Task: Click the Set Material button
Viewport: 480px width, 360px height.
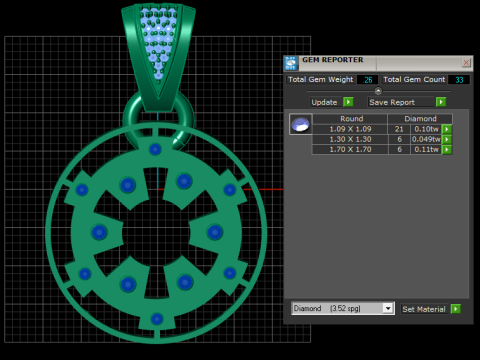Action: (425, 309)
